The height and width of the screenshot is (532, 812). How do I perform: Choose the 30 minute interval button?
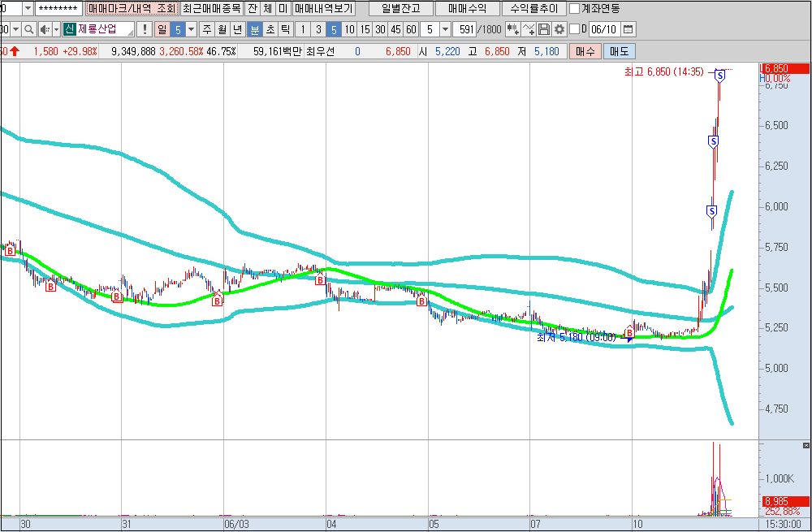pyautogui.click(x=380, y=29)
